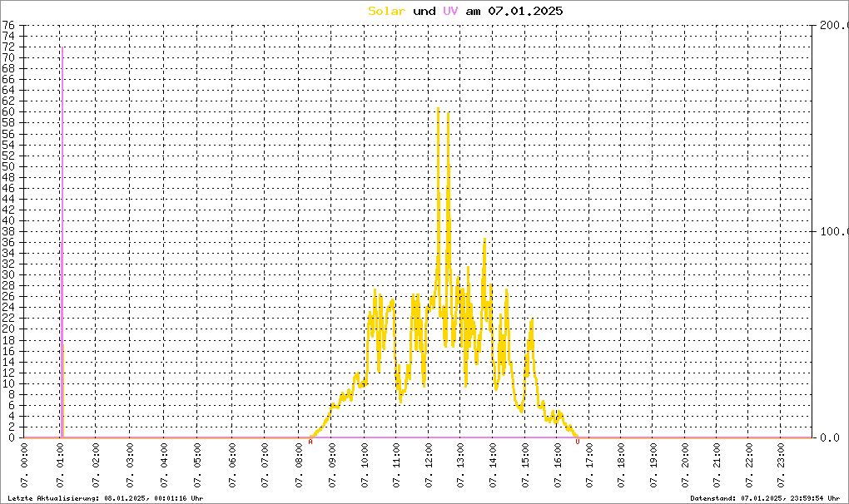Click the highest yellow solar peak
This screenshot has height=504, width=849.
tap(438, 108)
